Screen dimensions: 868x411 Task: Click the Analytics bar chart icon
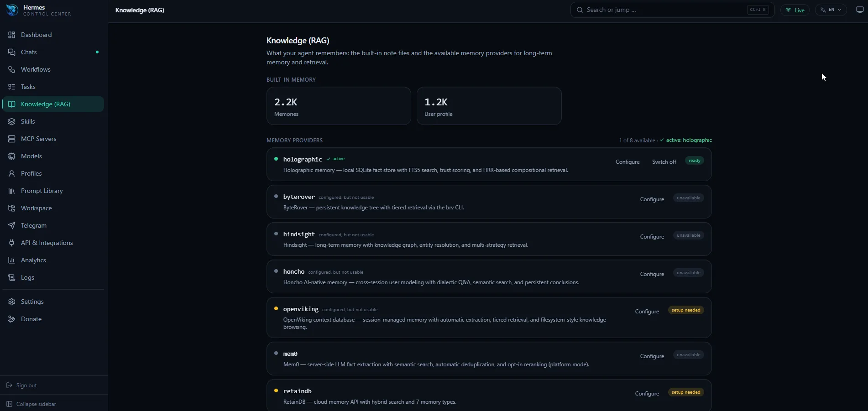point(11,260)
